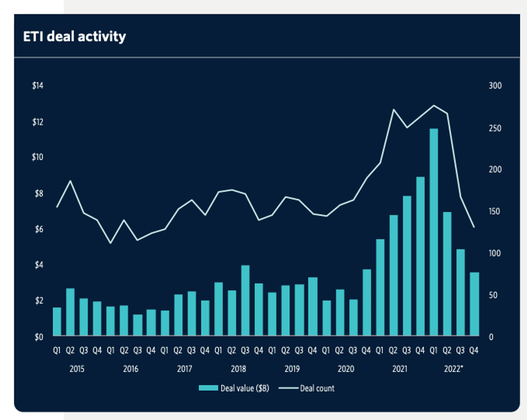Viewport: 527px width, 420px height.
Task: Click the '200' right axis label
Action: (x=495, y=169)
